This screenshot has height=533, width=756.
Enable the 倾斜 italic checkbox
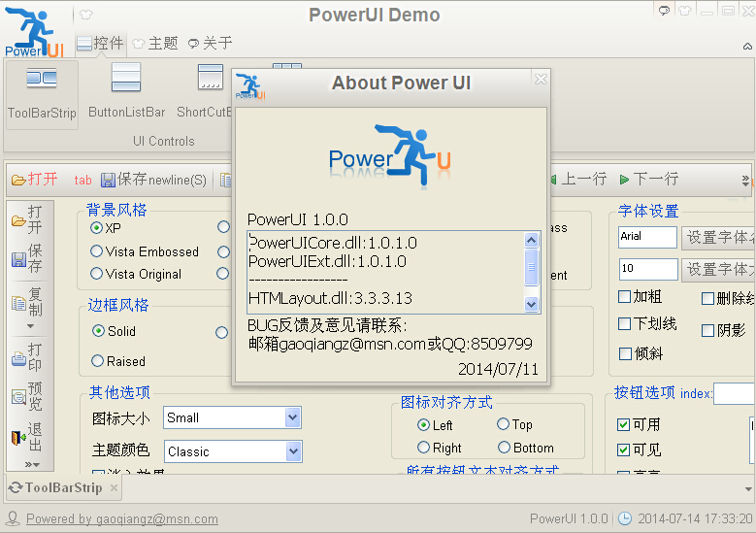click(x=625, y=354)
